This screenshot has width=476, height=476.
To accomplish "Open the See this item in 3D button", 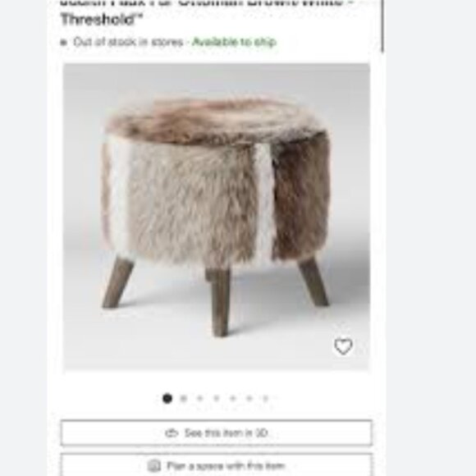I will [217, 433].
